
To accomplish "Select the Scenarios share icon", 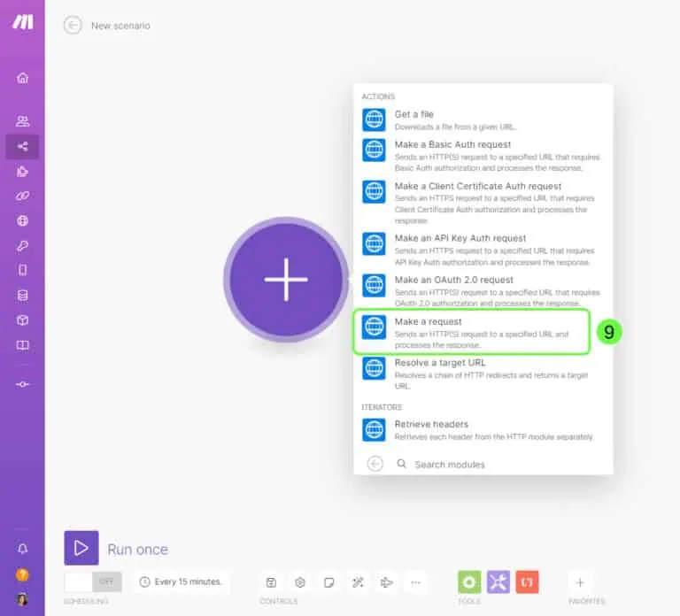I will (22, 147).
